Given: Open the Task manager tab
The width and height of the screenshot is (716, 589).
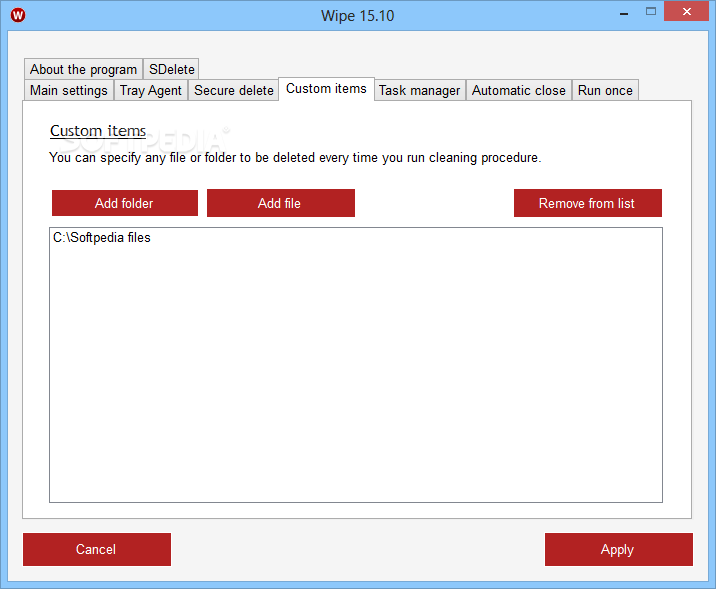Looking at the screenshot, I should point(419,90).
